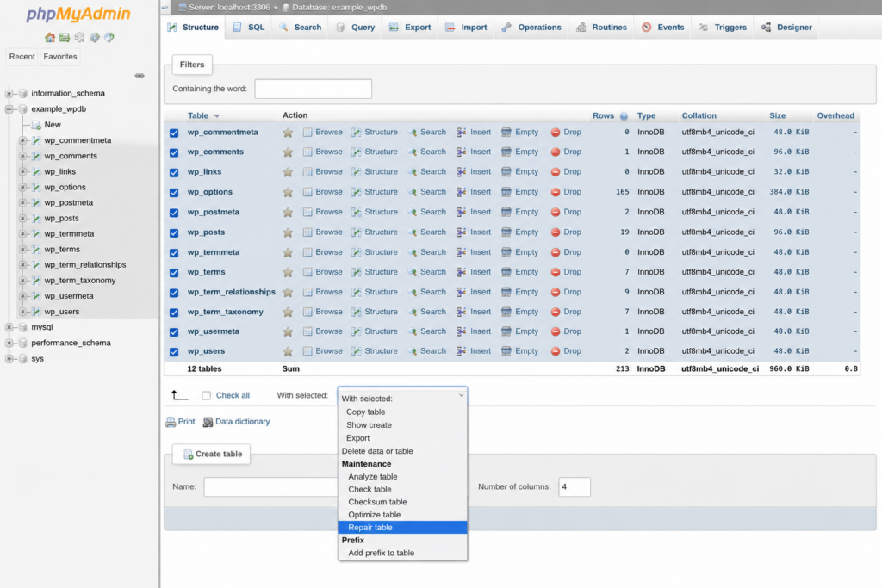The image size is (882, 588).
Task: Expand performance_schema database node
Action: point(9,343)
